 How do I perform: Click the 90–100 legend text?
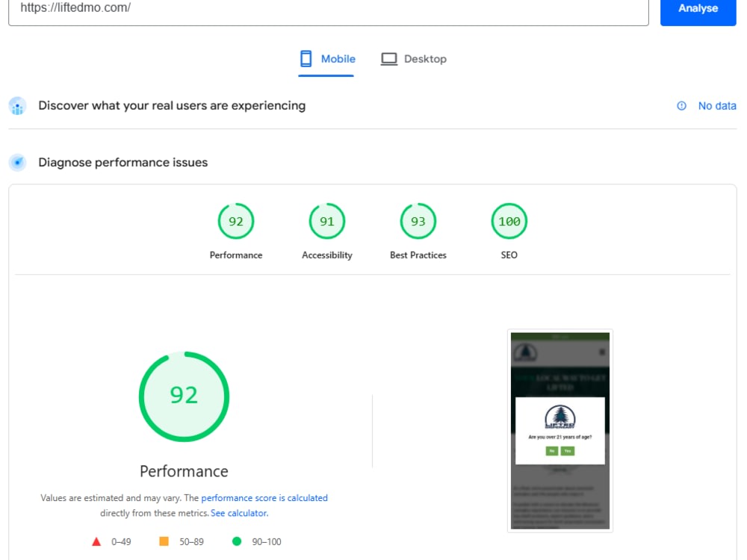tap(267, 542)
